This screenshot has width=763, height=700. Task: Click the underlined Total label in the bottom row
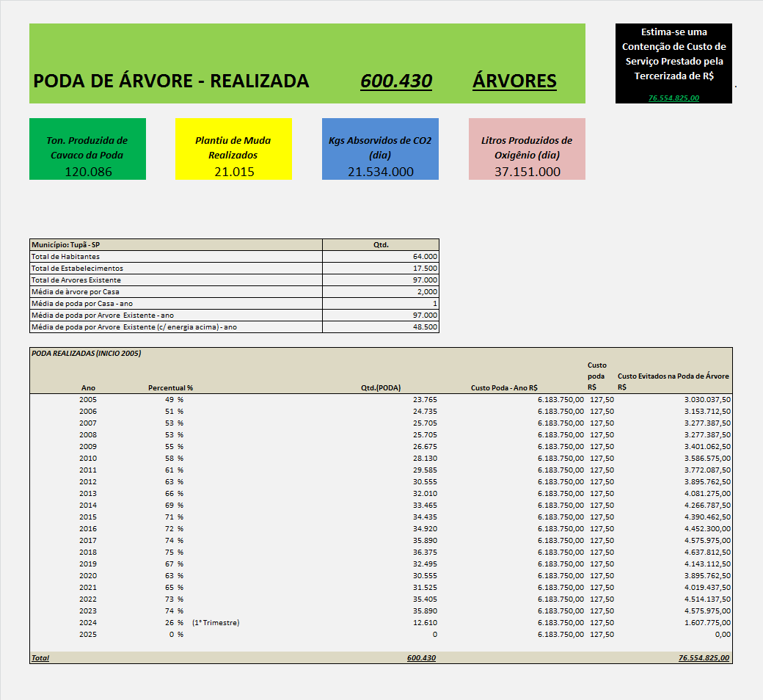tap(40, 658)
